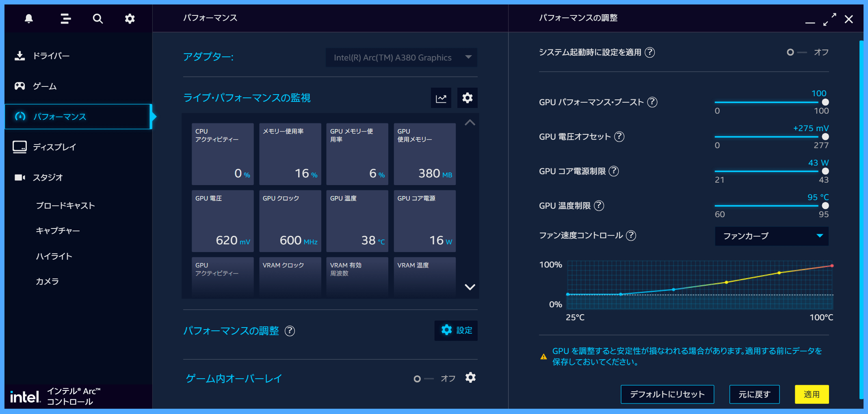The width and height of the screenshot is (868, 414).
Task: Click the leftmost blue fan curve point
Action: (x=568, y=294)
